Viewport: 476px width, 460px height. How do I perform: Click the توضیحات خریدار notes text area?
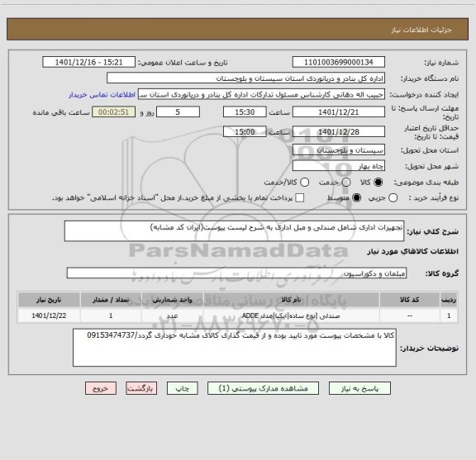(x=235, y=348)
